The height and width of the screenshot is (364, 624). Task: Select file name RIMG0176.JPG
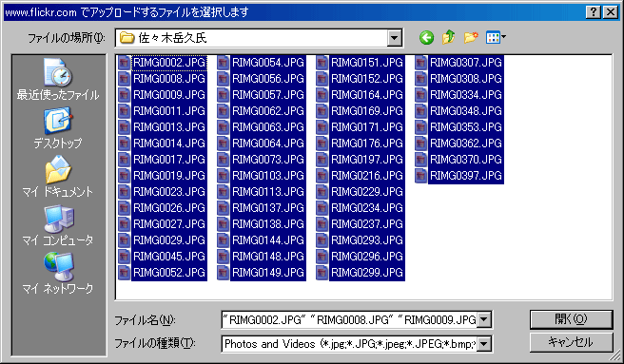click(x=367, y=144)
